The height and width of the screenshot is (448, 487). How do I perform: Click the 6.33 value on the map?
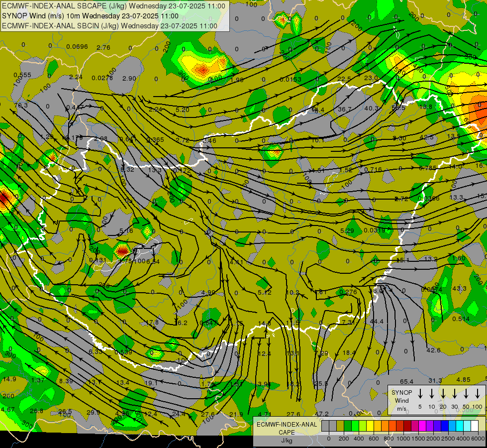96,351
